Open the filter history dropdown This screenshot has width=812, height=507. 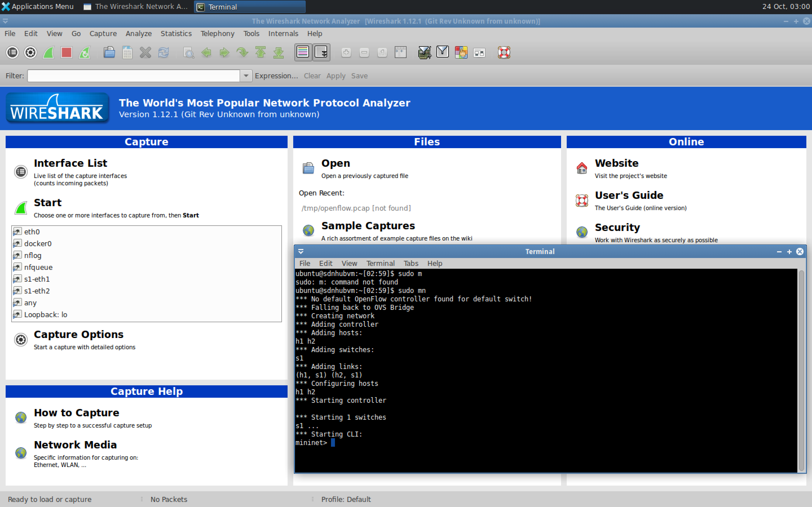coord(246,76)
